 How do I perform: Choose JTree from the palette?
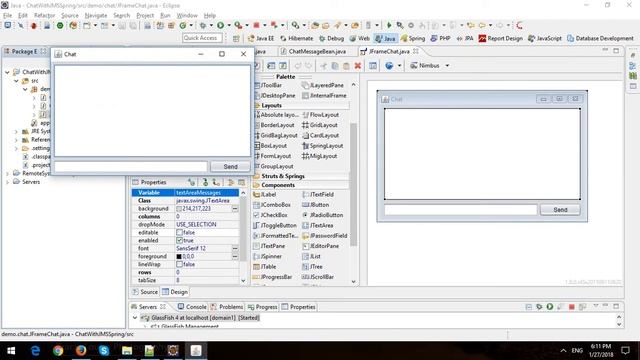(x=312, y=267)
